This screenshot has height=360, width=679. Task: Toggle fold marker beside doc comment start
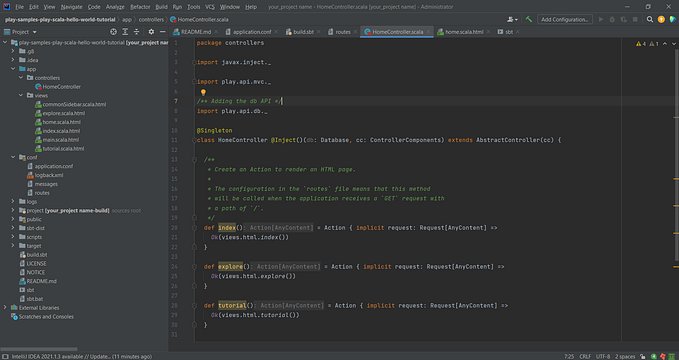pos(194,159)
